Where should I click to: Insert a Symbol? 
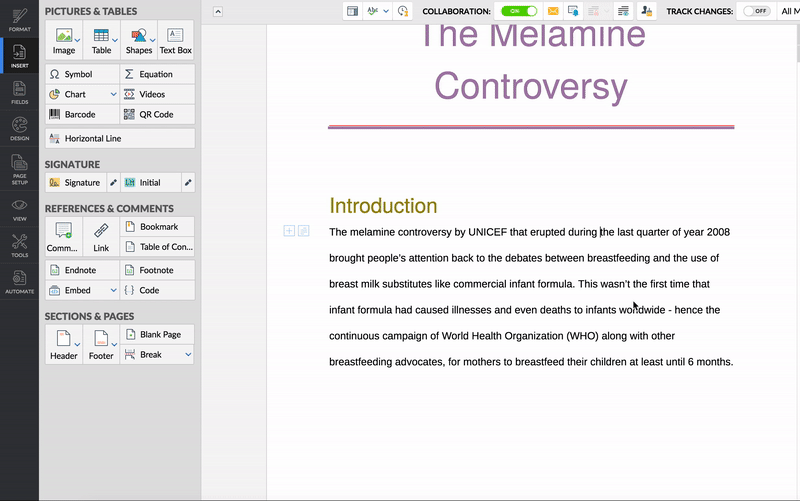point(83,74)
